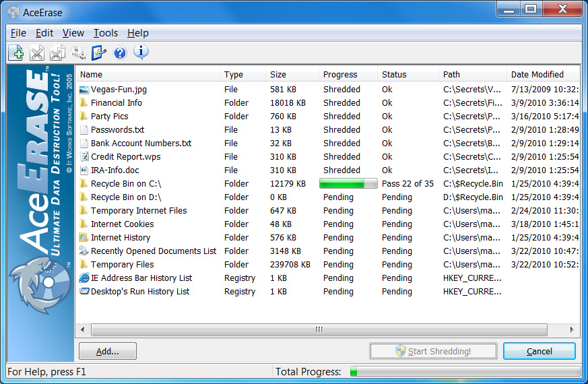Click the 'D:\$Recycle.Bin' path cell

pos(473,197)
